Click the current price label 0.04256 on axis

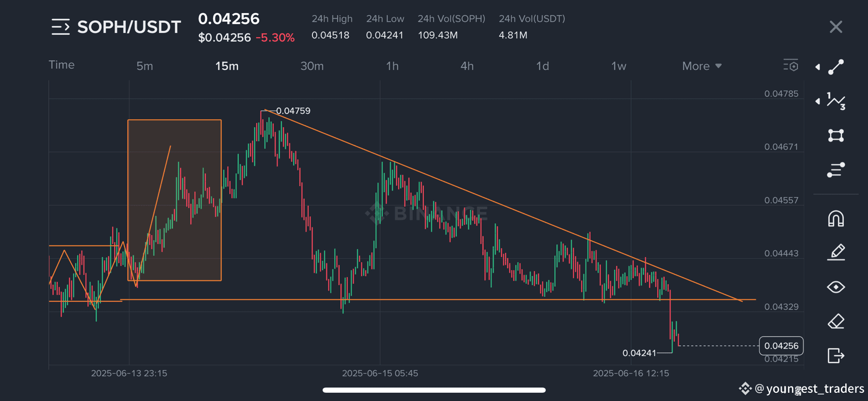tap(781, 346)
